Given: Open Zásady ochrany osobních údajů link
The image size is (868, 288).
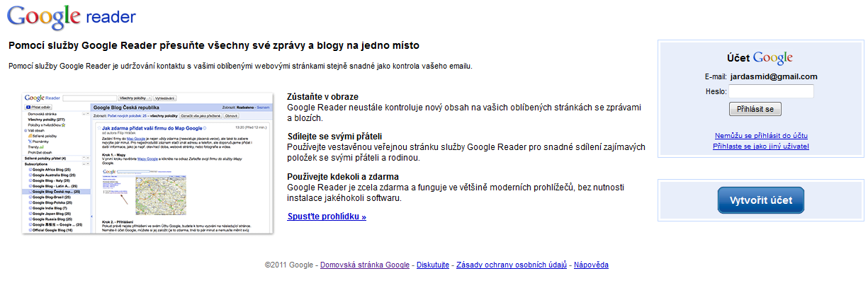Looking at the screenshot, I should point(512,265).
